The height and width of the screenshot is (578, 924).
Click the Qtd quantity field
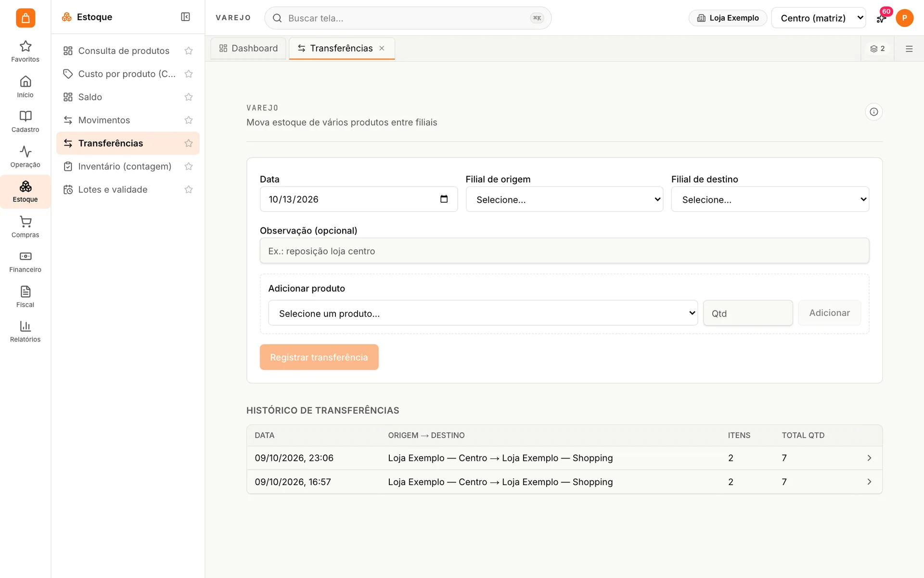tap(748, 313)
